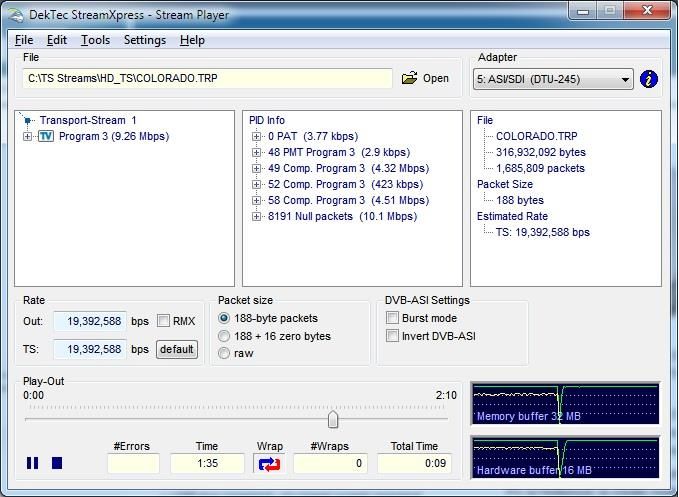Toggle the Wrap loop icon
679x497 pixels.
click(x=269, y=464)
